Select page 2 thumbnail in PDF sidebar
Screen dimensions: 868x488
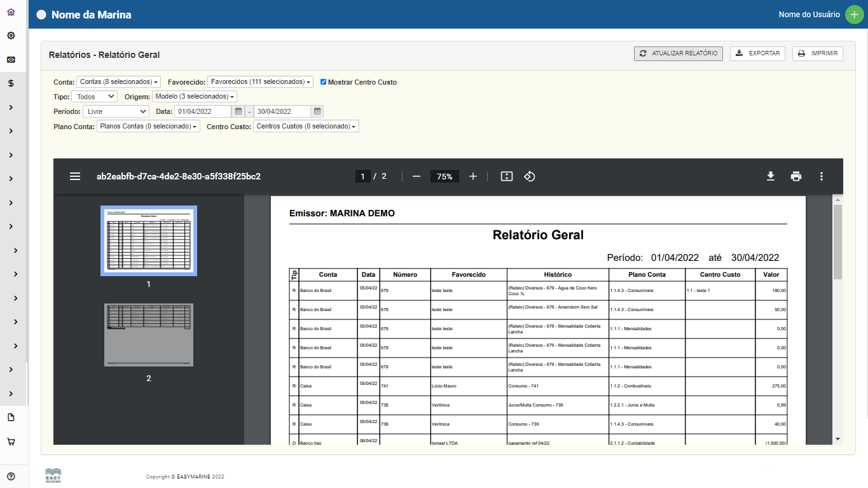click(x=149, y=335)
